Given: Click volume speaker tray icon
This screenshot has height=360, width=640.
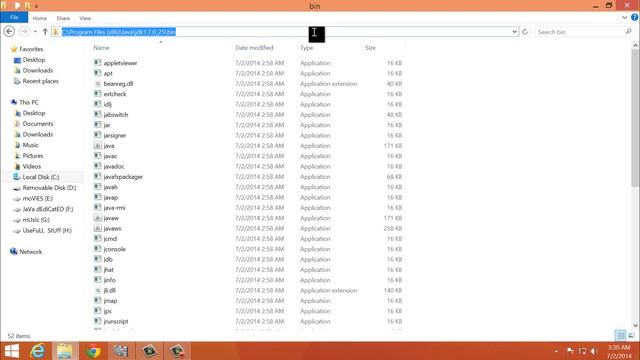Looking at the screenshot, I should (x=594, y=351).
